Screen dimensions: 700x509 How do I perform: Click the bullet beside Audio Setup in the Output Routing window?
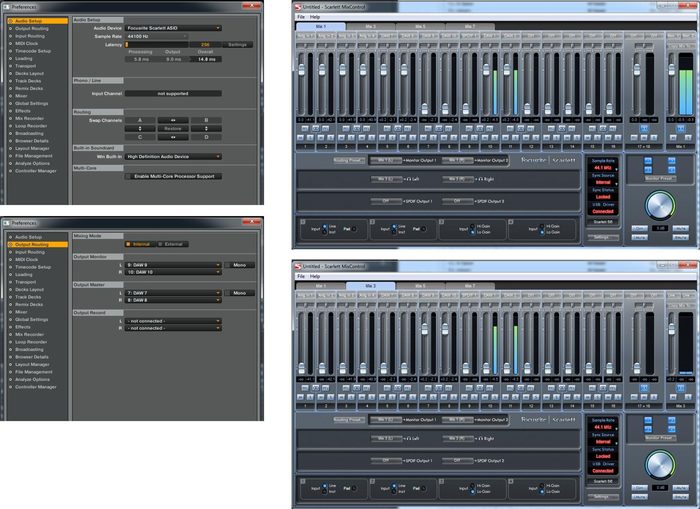11,237
